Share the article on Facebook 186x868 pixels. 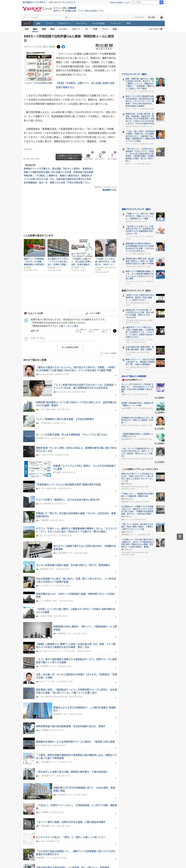tap(63, 47)
